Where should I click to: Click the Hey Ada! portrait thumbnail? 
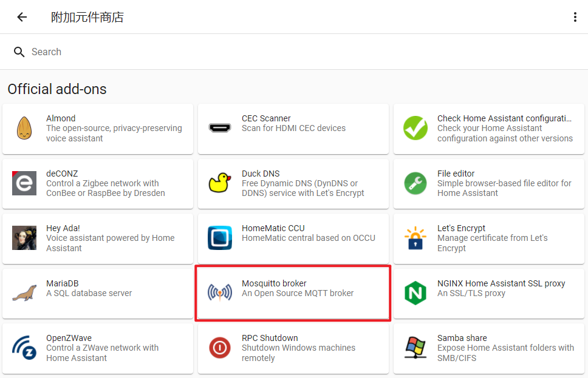[x=24, y=238]
